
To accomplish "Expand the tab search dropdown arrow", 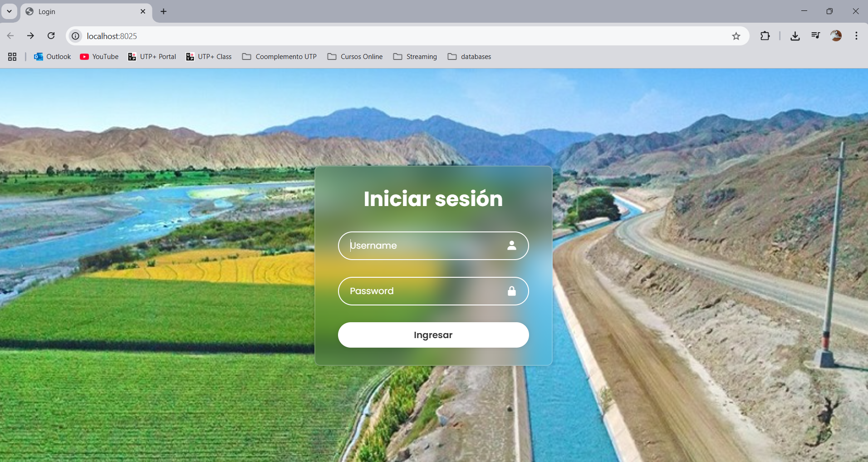I will (9, 11).
